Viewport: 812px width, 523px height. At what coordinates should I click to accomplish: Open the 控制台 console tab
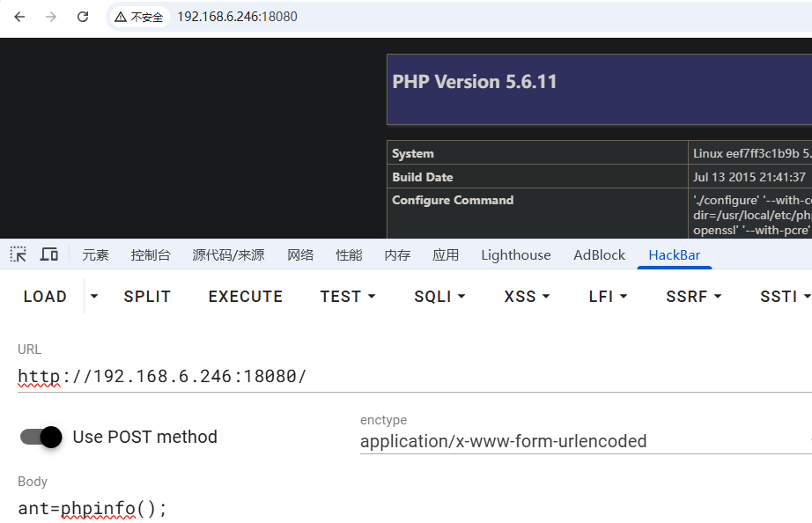[x=151, y=255]
